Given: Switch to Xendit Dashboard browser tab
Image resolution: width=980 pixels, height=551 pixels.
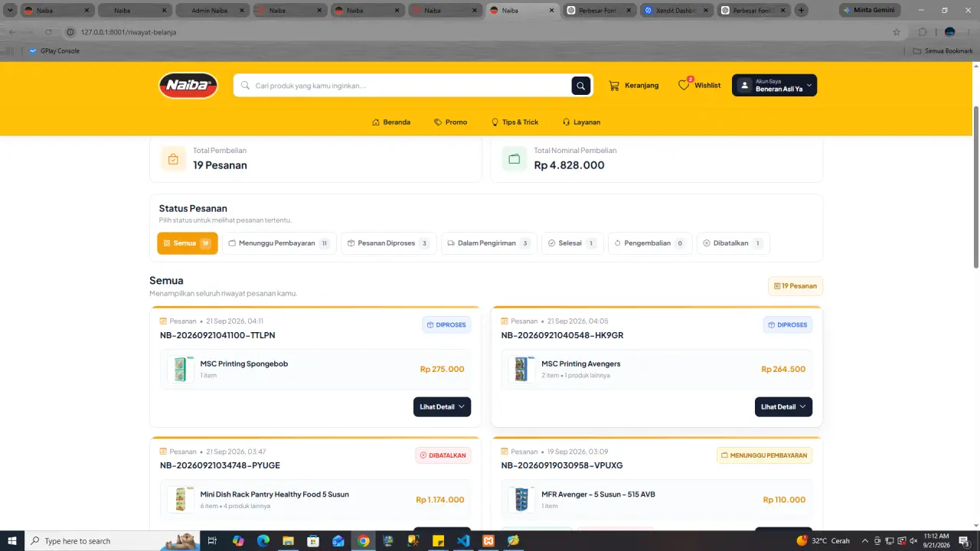Looking at the screenshot, I should click(675, 11).
